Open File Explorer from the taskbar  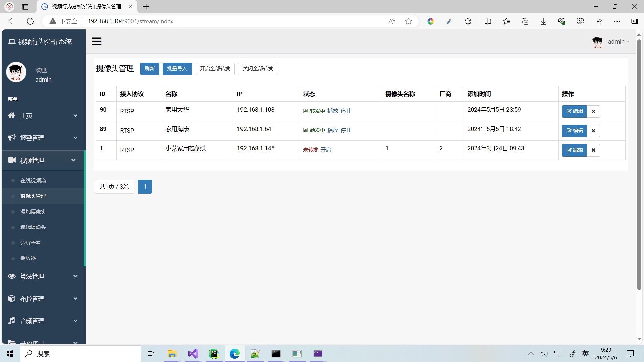pos(172,354)
